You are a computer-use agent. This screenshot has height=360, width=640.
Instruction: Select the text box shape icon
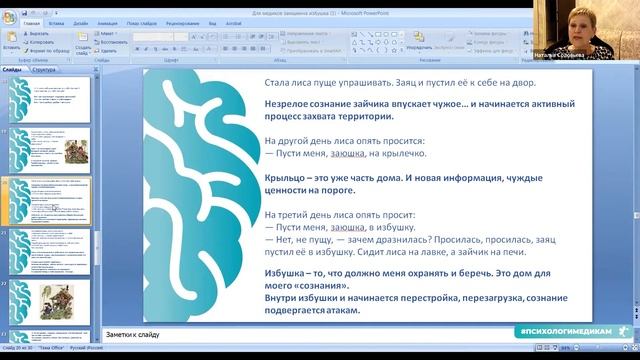coord(354,34)
